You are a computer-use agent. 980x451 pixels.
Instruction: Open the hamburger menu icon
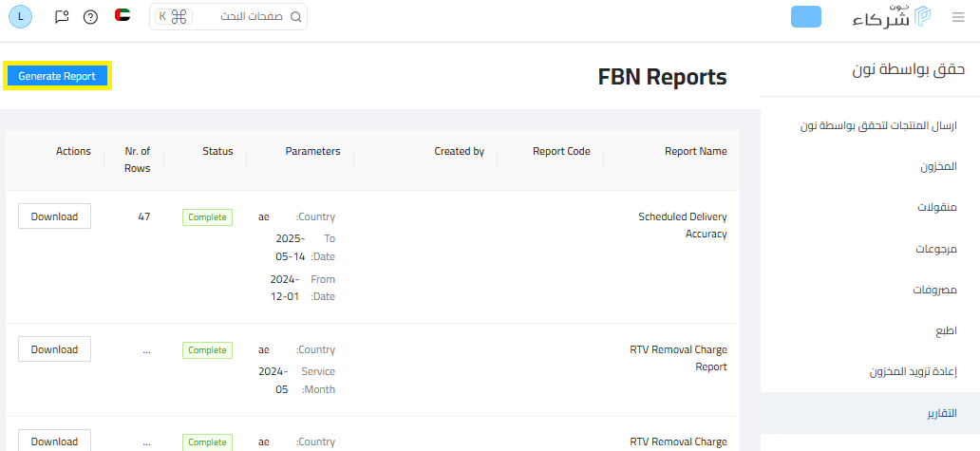pos(958,17)
